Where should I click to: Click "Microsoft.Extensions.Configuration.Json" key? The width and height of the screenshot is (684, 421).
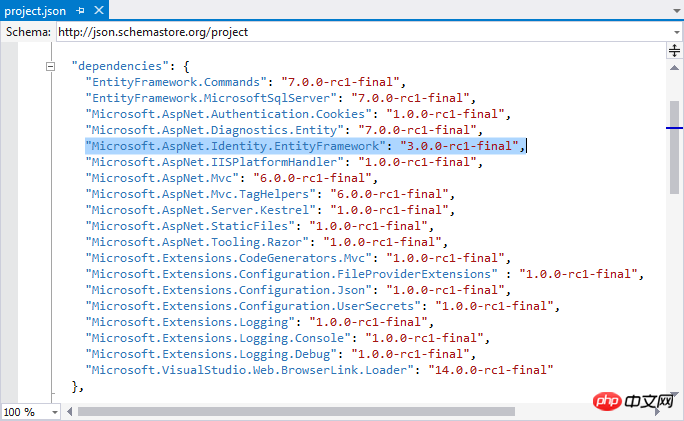click(x=229, y=290)
